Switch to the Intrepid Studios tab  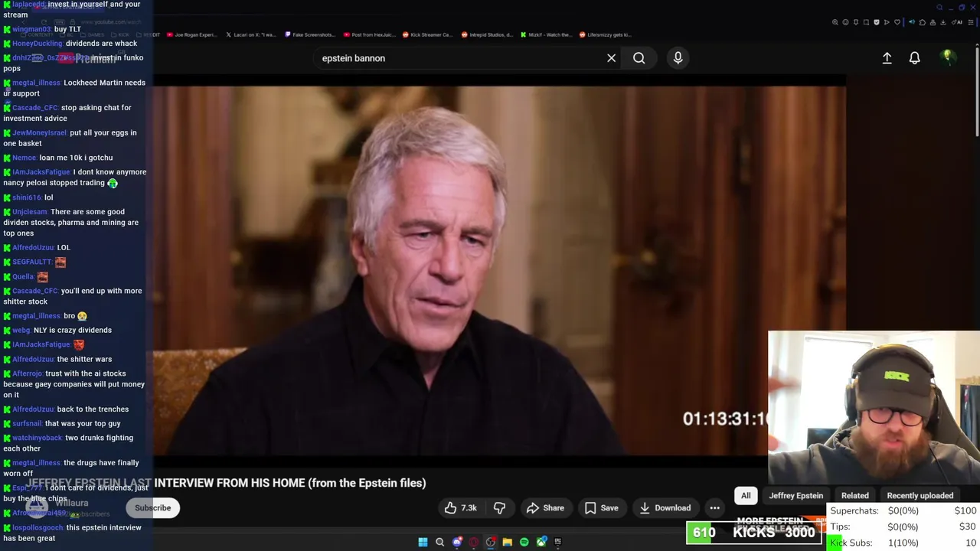tap(487, 34)
